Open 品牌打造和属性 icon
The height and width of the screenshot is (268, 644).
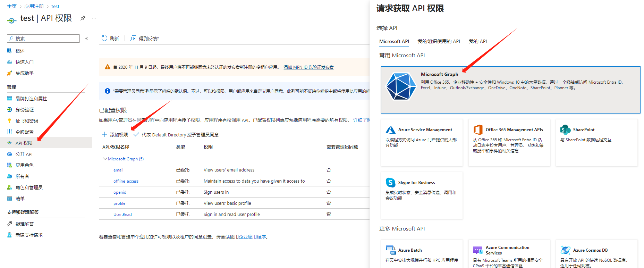[9, 99]
